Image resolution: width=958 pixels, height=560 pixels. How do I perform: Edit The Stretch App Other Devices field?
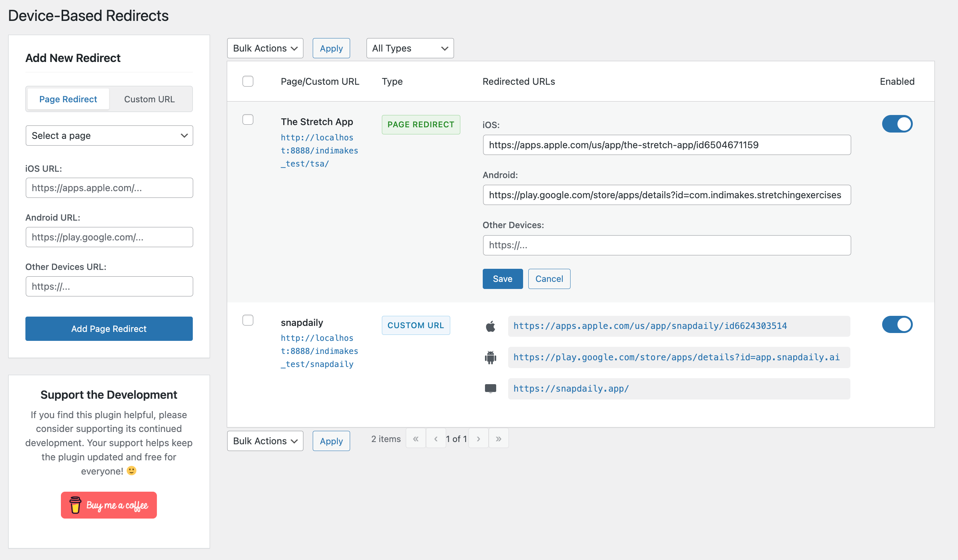[667, 245]
